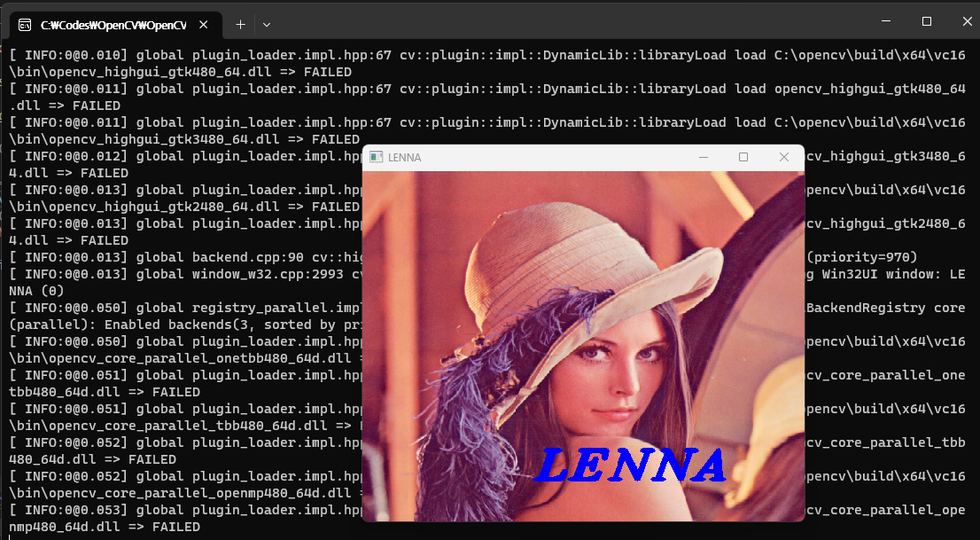Screen dimensions: 980x540
Task: Minimize the LENNA image window
Action: pyautogui.click(x=704, y=157)
